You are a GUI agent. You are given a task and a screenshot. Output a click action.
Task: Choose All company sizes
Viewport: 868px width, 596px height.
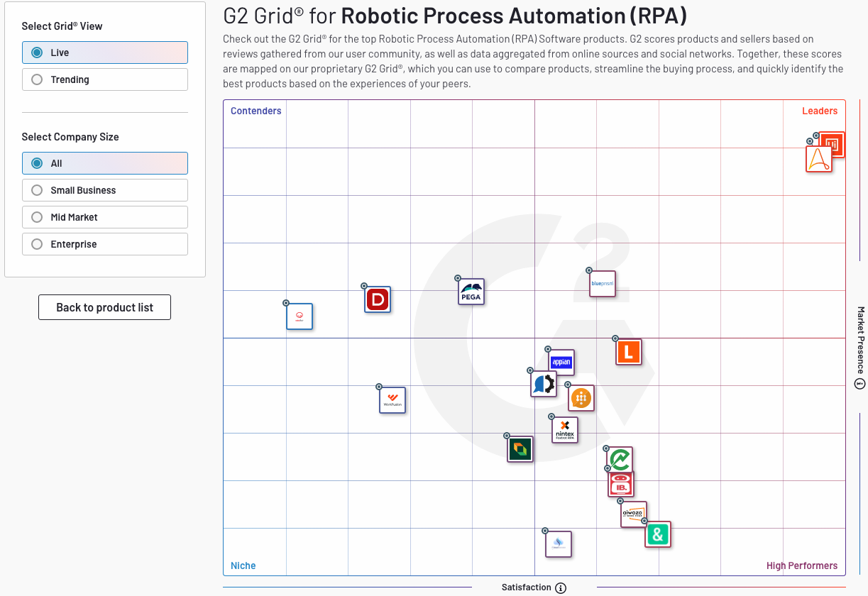pos(105,163)
